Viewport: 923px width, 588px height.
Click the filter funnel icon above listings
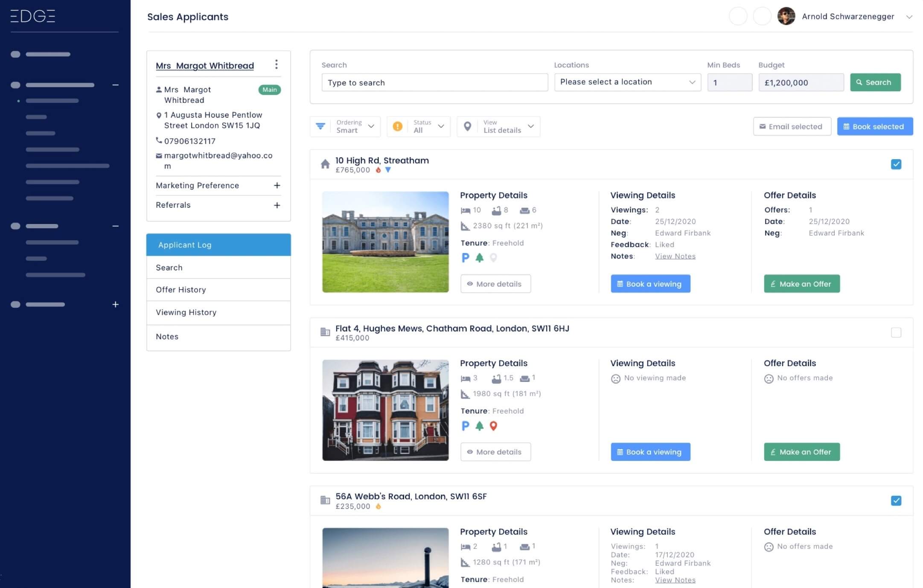(320, 126)
